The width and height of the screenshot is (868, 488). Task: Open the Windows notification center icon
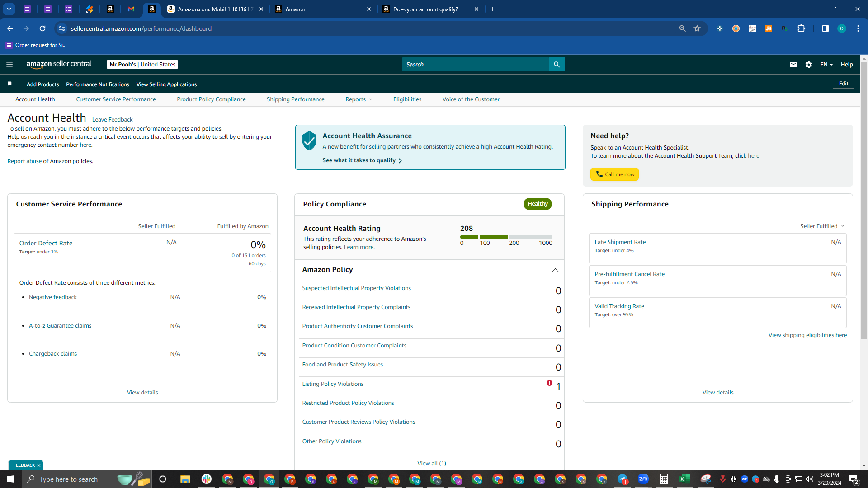pyautogui.click(x=854, y=479)
